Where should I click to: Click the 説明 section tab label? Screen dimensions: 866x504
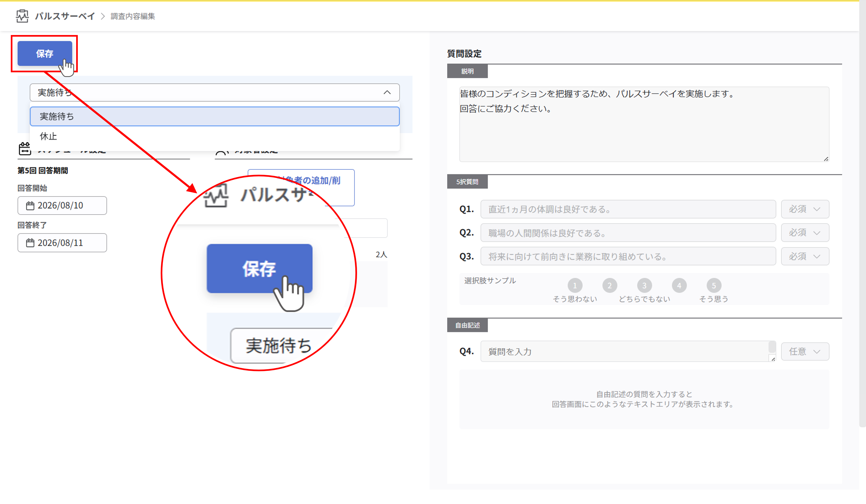tap(467, 71)
